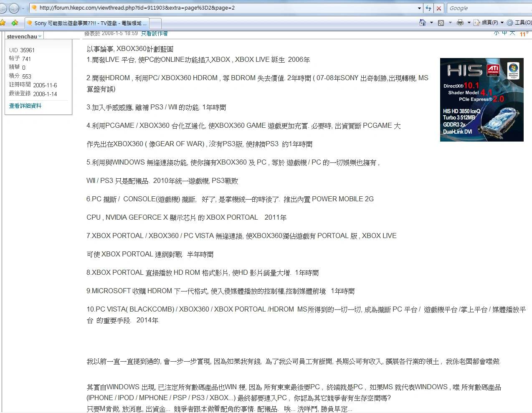Viewport: 532px width, 413px height.
Task: Click the 精華 0 text
Action: tap(18, 68)
